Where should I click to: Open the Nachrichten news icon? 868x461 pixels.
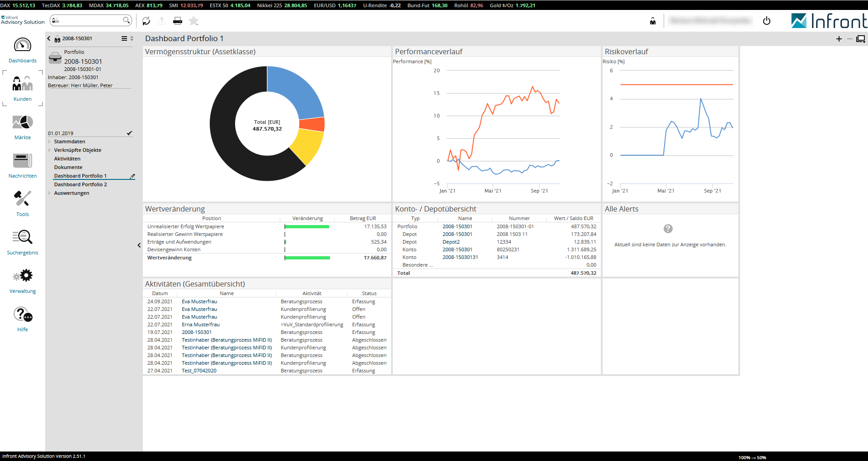23,161
